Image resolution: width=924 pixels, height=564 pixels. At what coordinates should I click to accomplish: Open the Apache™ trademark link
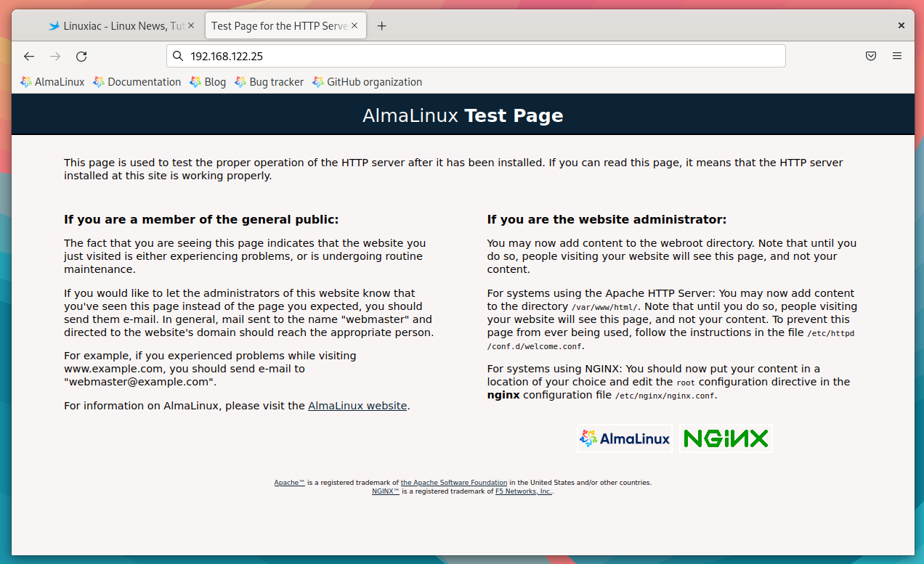pos(289,483)
